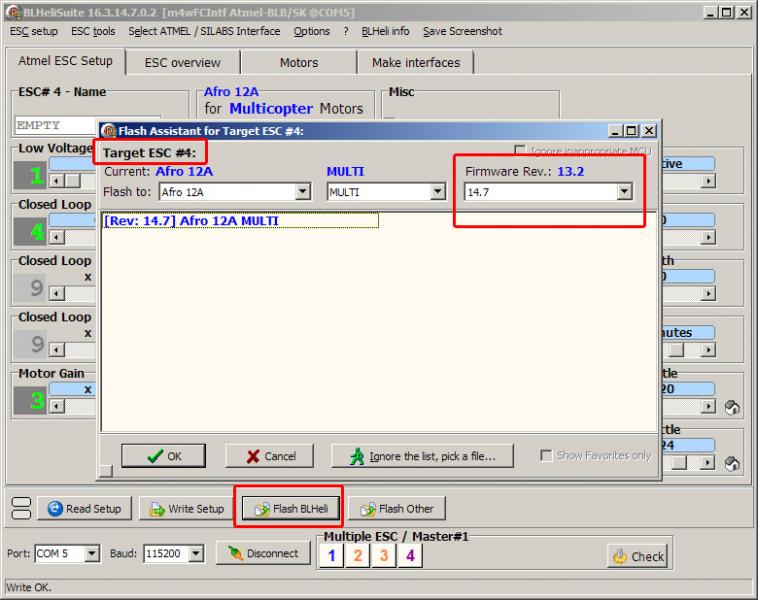Open the ESC tools menu

tap(93, 31)
